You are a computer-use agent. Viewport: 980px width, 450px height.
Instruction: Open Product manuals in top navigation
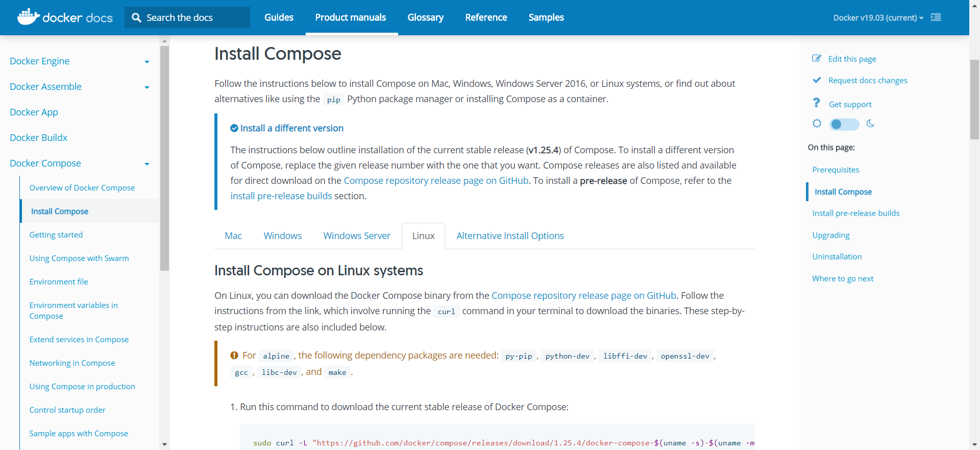pos(351,17)
